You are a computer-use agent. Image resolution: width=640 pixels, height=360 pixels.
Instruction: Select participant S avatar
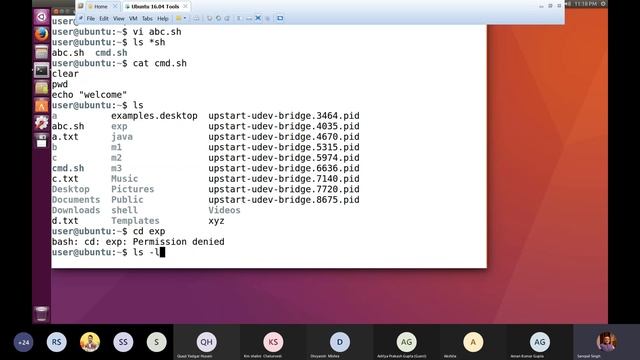pos(156,342)
